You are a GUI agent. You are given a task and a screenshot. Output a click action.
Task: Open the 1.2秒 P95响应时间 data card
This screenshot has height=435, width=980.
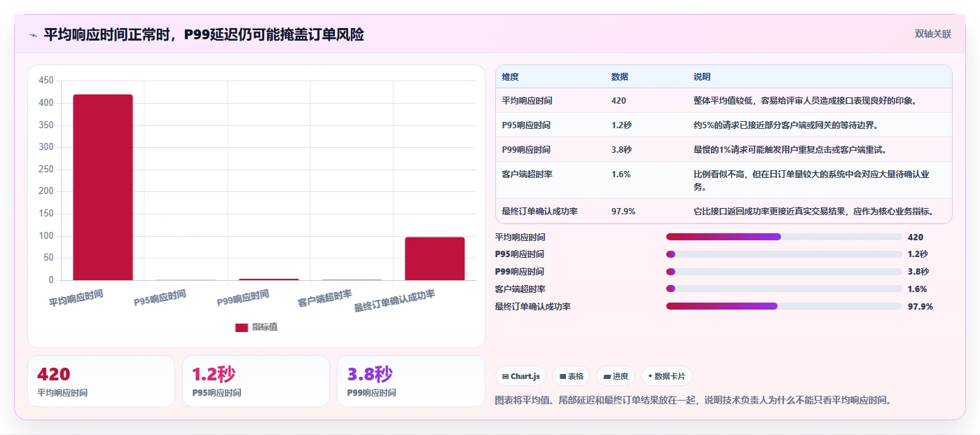(256, 381)
